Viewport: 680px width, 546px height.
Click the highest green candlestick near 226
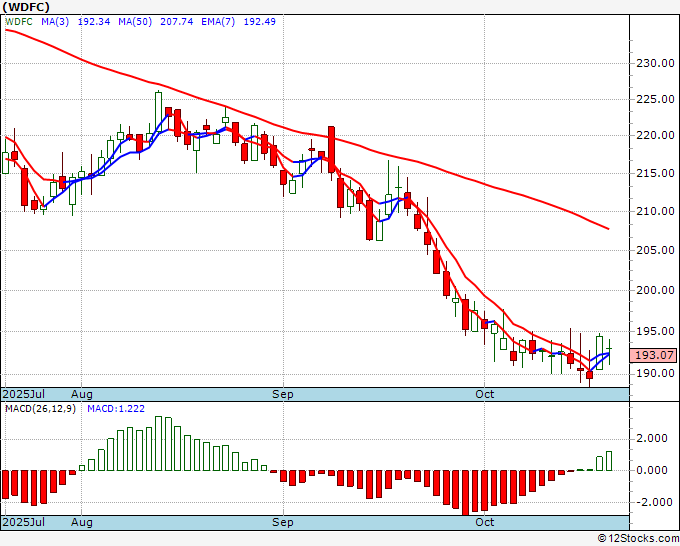tap(158, 112)
